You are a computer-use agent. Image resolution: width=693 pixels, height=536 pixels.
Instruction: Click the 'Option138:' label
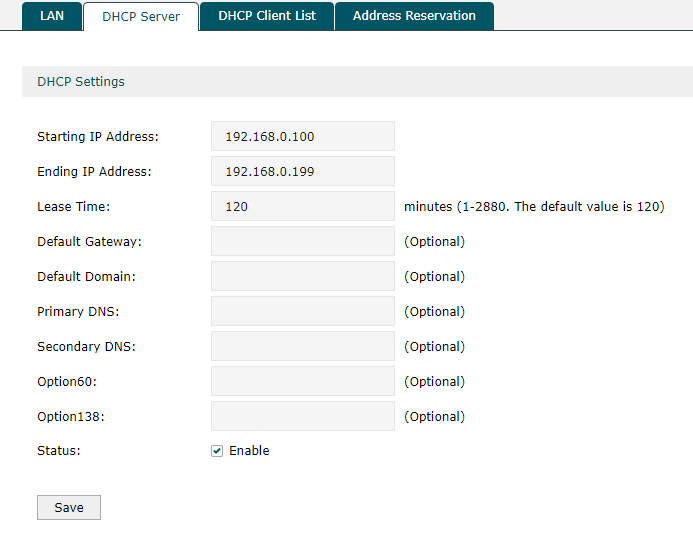tap(71, 416)
